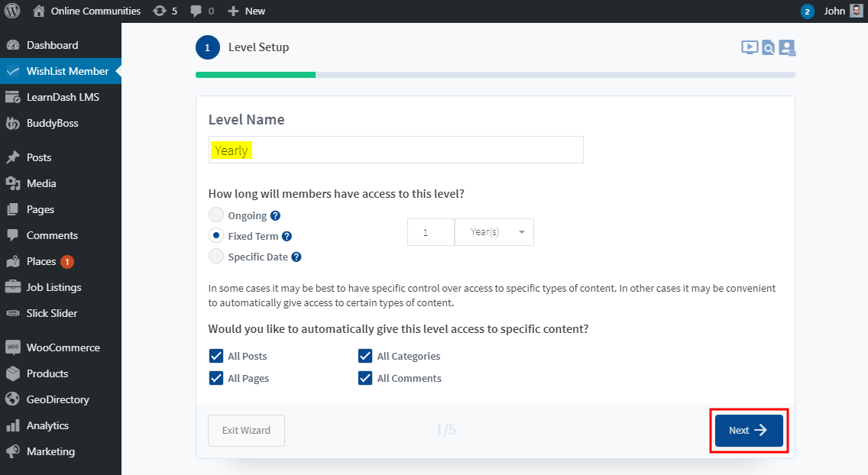The image size is (868, 475).
Task: Toggle the All Categories checkbox
Action: [365, 356]
